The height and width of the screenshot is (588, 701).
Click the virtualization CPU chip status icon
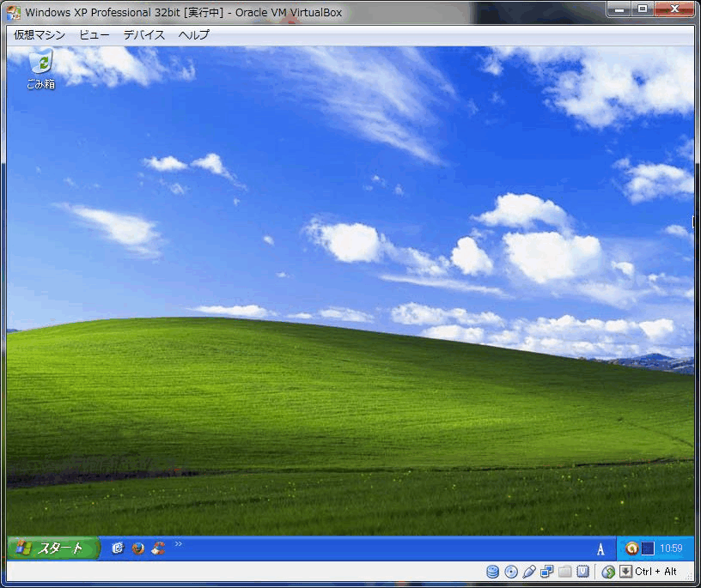tap(582, 572)
